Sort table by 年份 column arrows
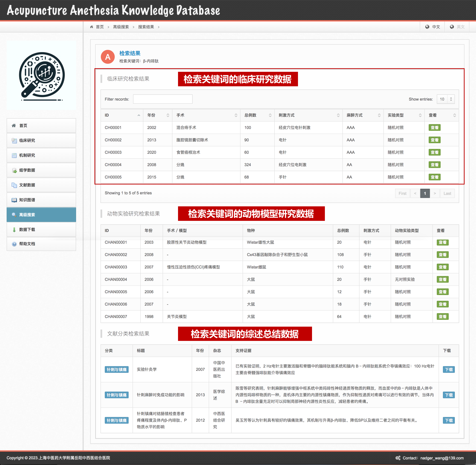476x465 pixels. pos(168,115)
